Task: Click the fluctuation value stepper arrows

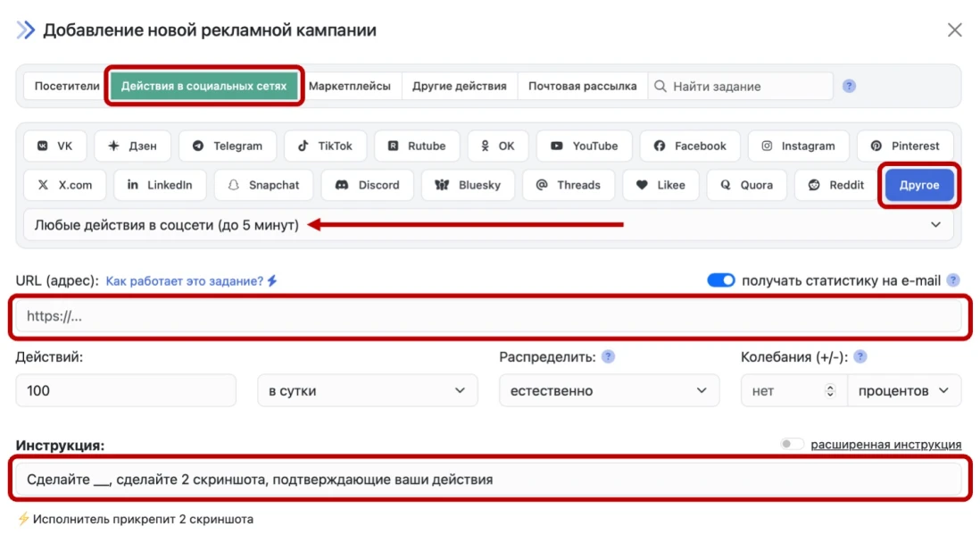Action: point(830,390)
